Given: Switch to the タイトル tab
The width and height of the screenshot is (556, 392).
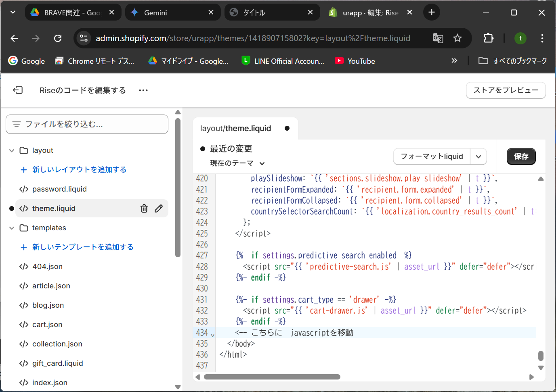Looking at the screenshot, I should pos(272,13).
